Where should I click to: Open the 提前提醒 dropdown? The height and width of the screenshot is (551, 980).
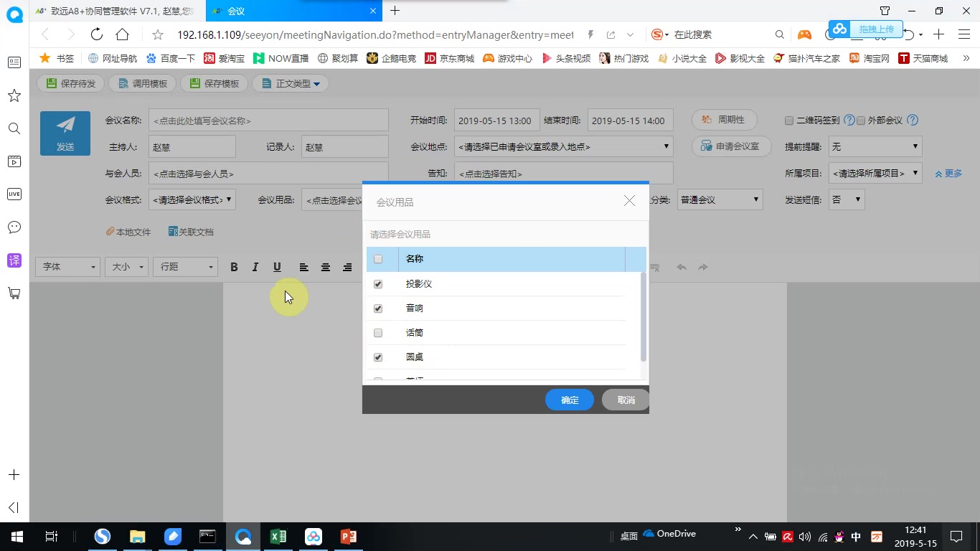[875, 146]
